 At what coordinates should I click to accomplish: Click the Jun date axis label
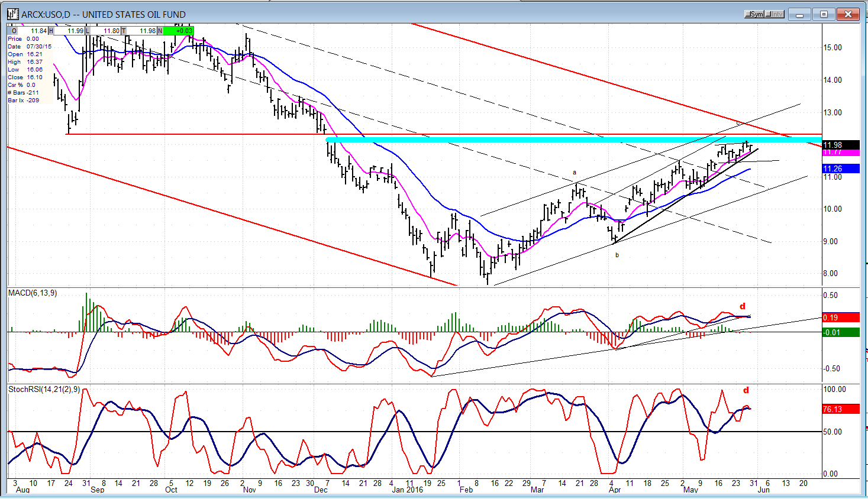pos(764,490)
